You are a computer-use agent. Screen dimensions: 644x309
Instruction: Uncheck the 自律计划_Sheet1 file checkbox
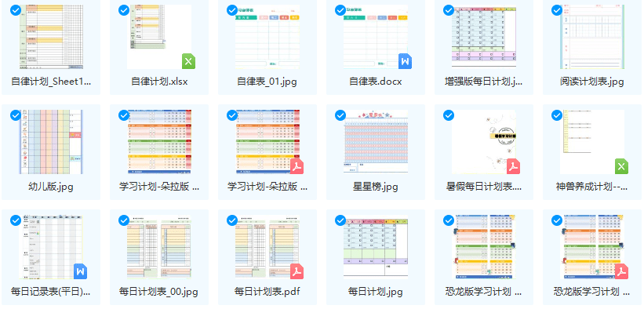pyautogui.click(x=16, y=10)
